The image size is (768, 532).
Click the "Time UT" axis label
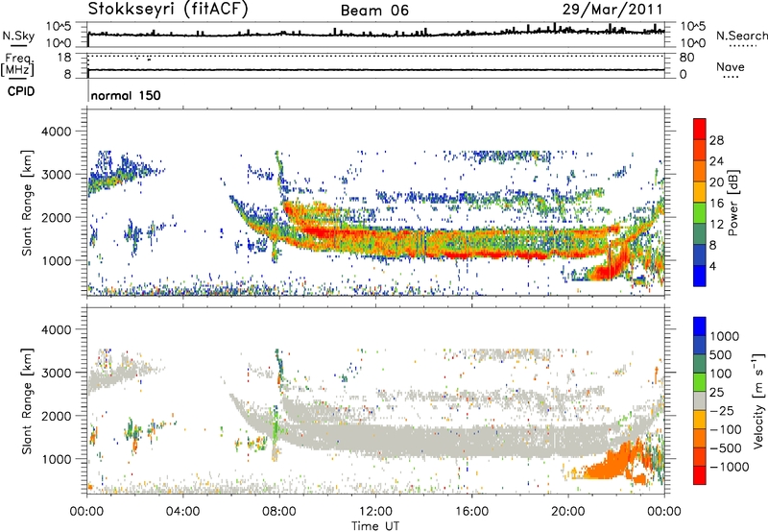pyautogui.click(x=375, y=526)
